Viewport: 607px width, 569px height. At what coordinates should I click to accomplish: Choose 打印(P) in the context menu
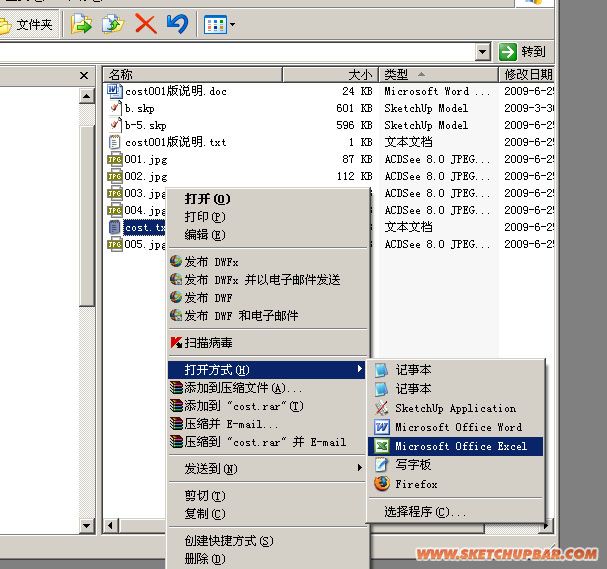coord(267,217)
